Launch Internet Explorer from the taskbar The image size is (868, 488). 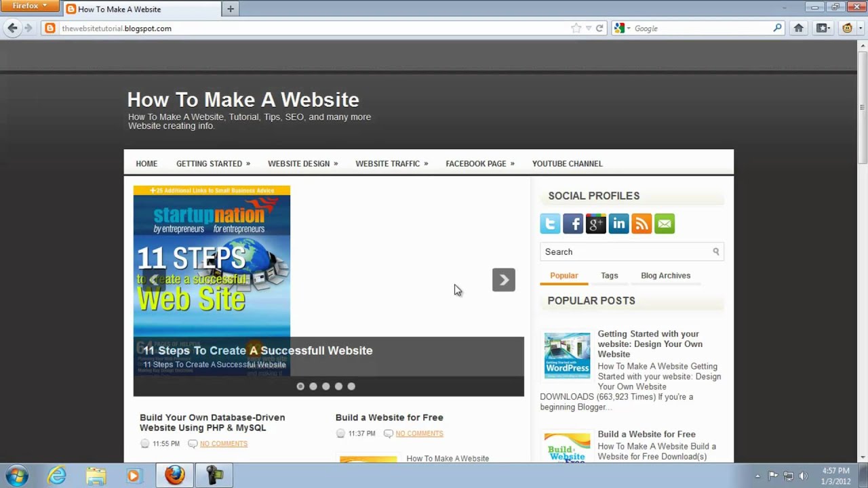(x=57, y=476)
